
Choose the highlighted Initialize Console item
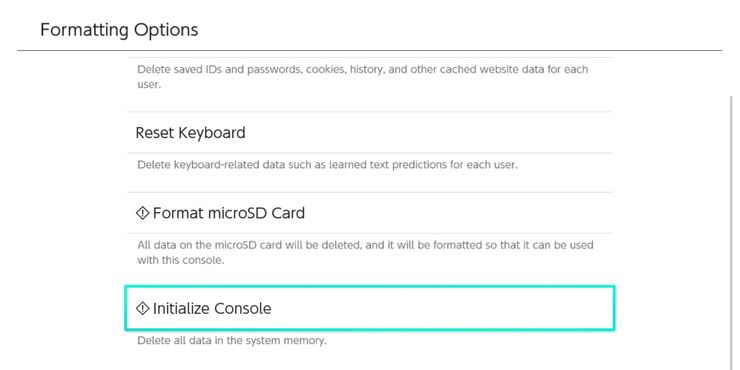370,308
